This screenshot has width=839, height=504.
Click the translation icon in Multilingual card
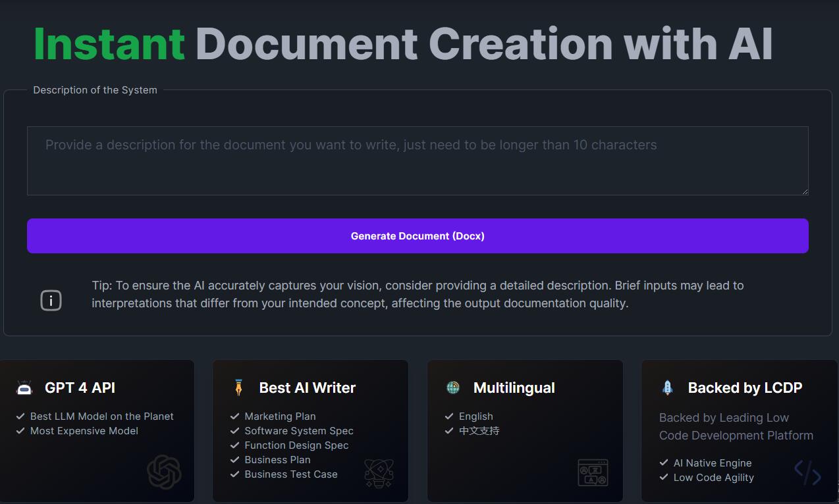point(593,472)
